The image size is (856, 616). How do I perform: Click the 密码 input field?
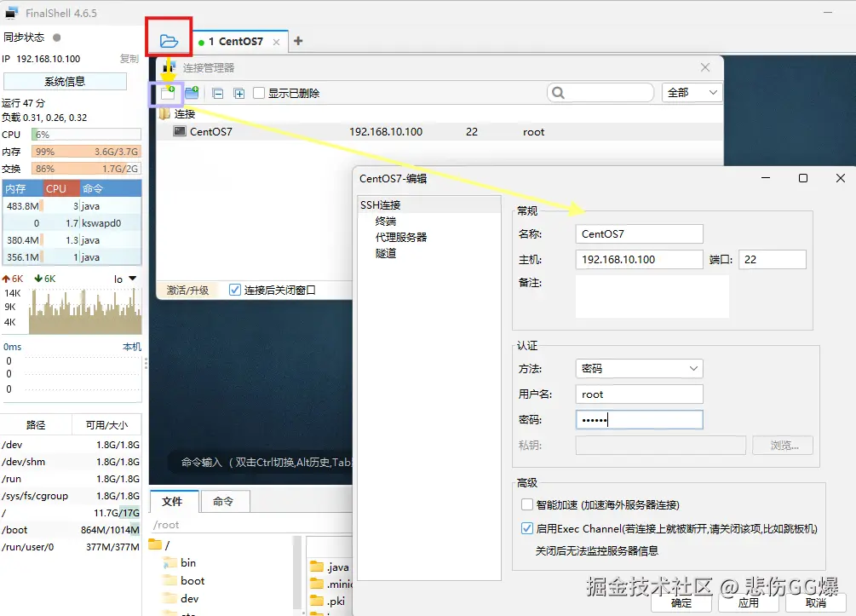640,420
